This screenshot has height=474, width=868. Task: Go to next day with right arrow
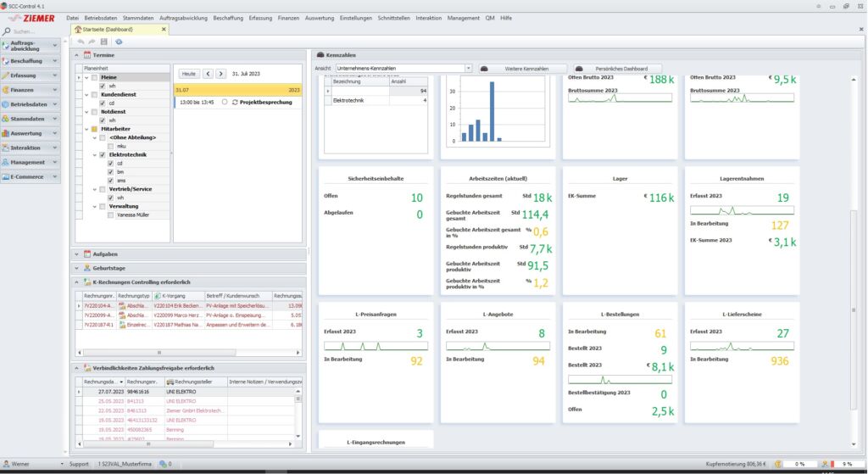(220, 74)
